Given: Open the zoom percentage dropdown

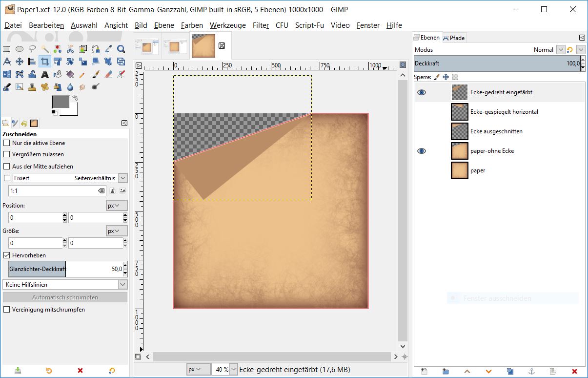Looking at the screenshot, I should [x=233, y=370].
